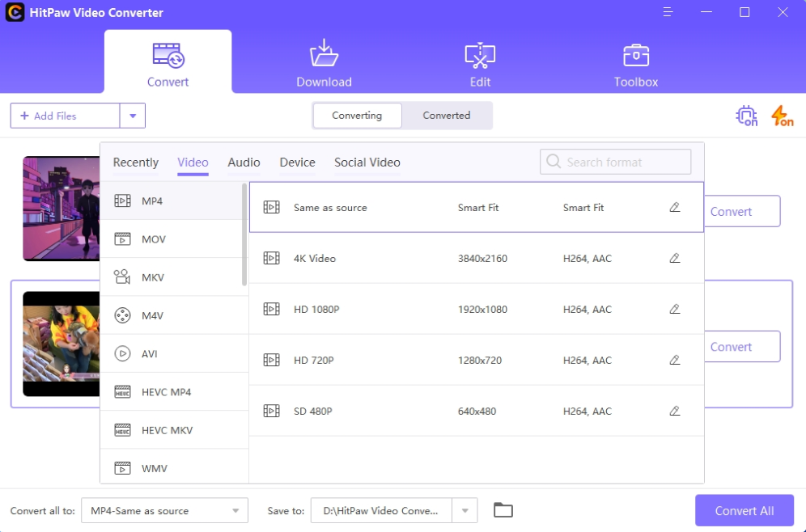Click the Add Files button
Image resolution: width=806 pixels, height=532 pixels.
[x=66, y=116]
